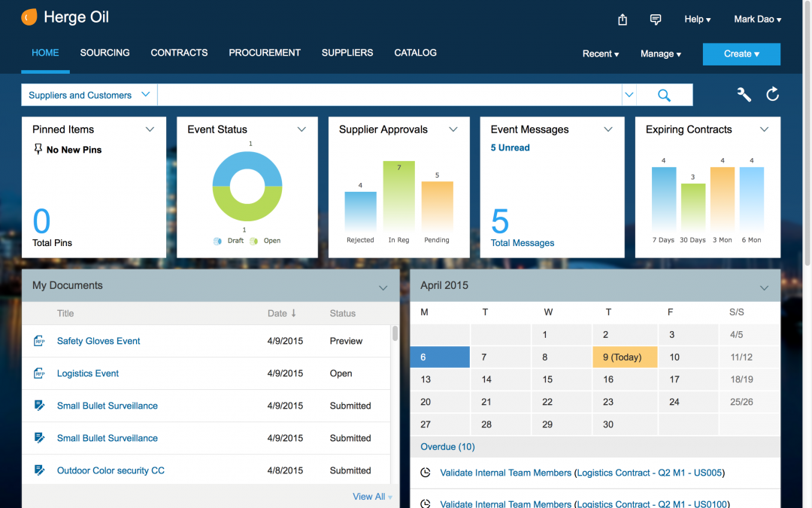Click the RFP icon for Logistics Event
Viewport: 812px width, 508px height.
click(39, 373)
